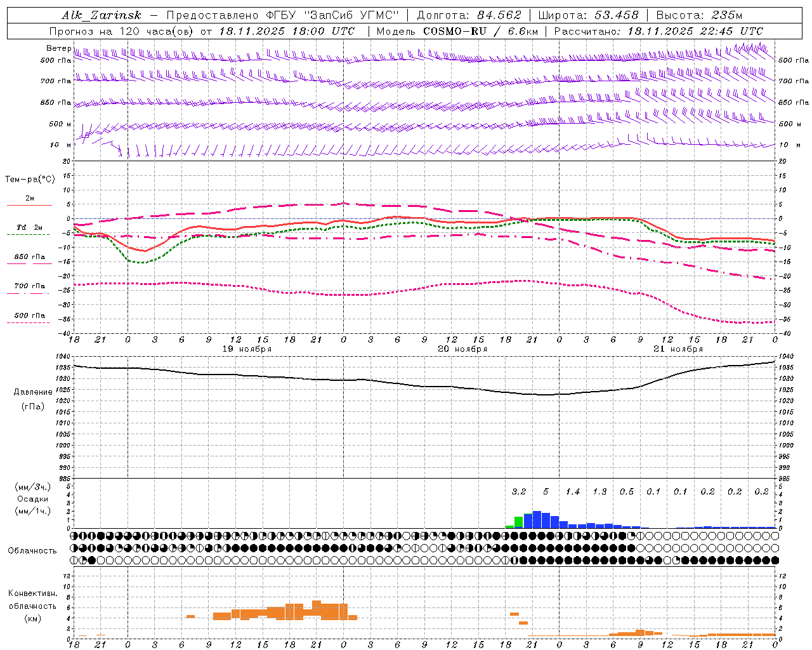
Task: Click the 1.4 precipitation total value
Action: tap(573, 492)
